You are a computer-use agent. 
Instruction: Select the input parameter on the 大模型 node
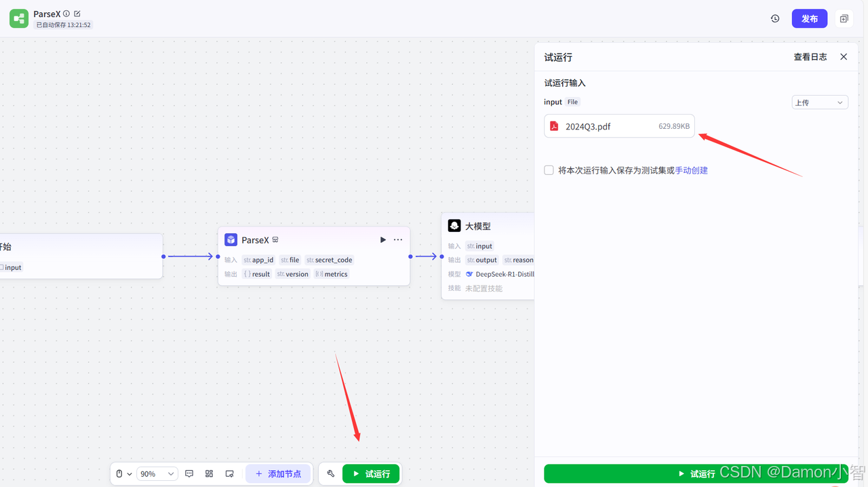(480, 246)
